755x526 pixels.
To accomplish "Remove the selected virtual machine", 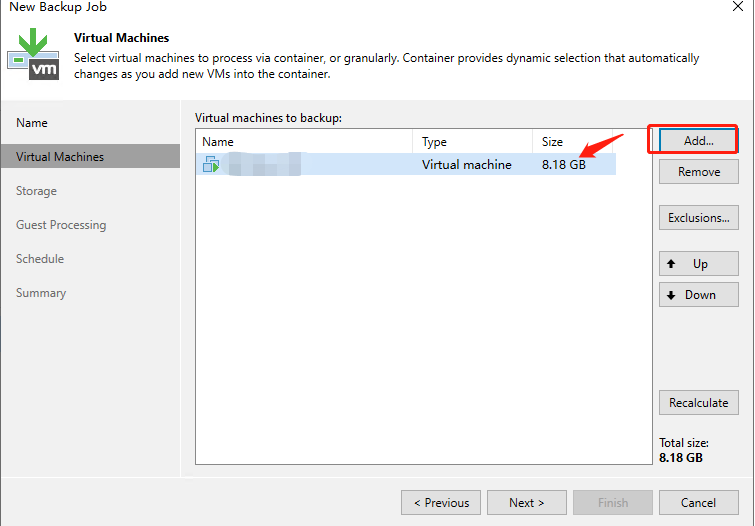I will pyautogui.click(x=698, y=172).
